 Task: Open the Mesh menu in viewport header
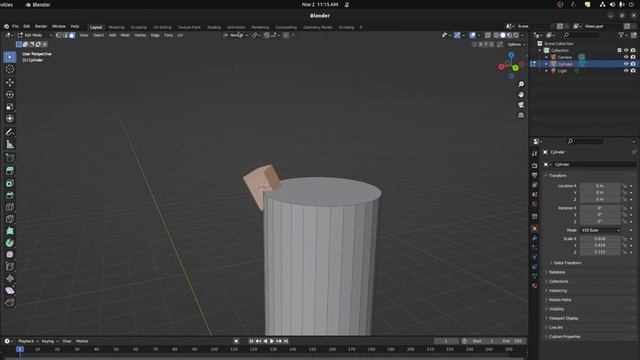(125, 36)
